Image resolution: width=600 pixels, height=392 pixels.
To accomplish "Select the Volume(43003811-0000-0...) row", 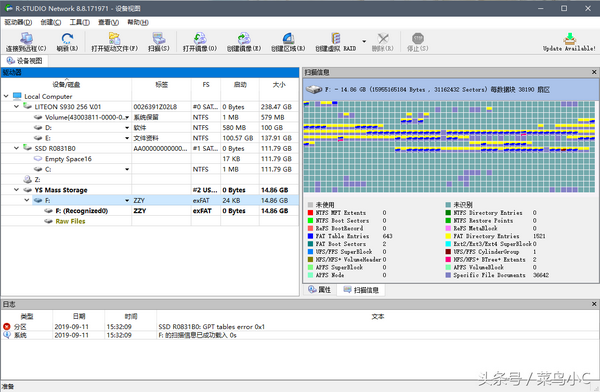I will 150,117.
